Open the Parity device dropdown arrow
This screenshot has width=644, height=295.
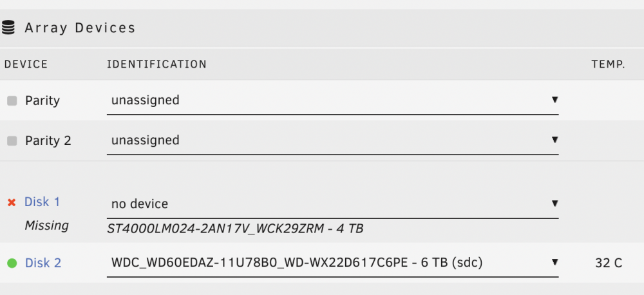[x=555, y=99]
